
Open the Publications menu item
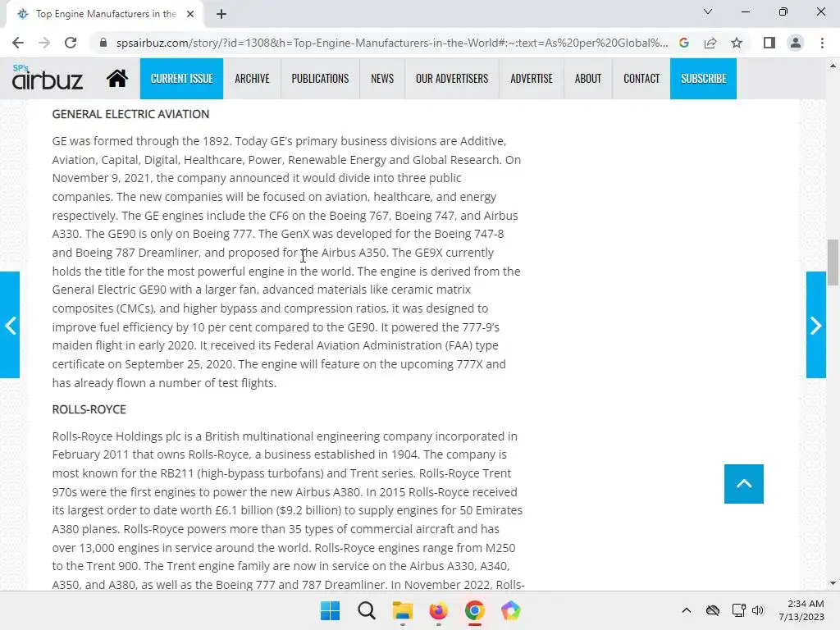(x=320, y=79)
